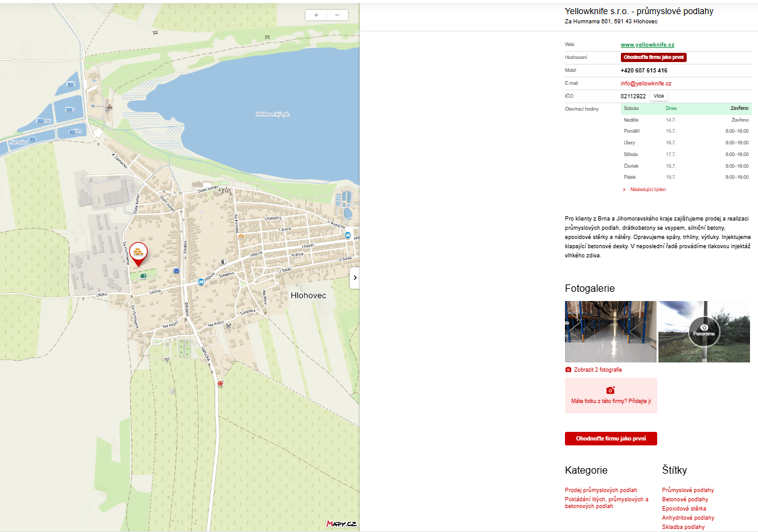Image resolution: width=758 pixels, height=532 pixels.
Task: Click the water icon next to Jaroslav
Action: pos(32,139)
